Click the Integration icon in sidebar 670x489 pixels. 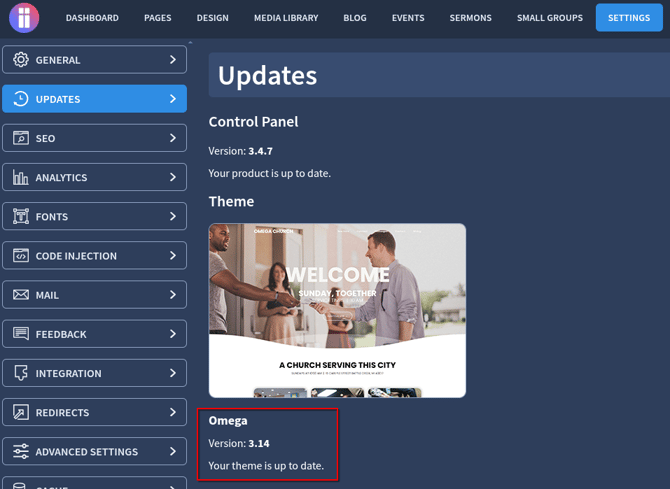point(20,373)
